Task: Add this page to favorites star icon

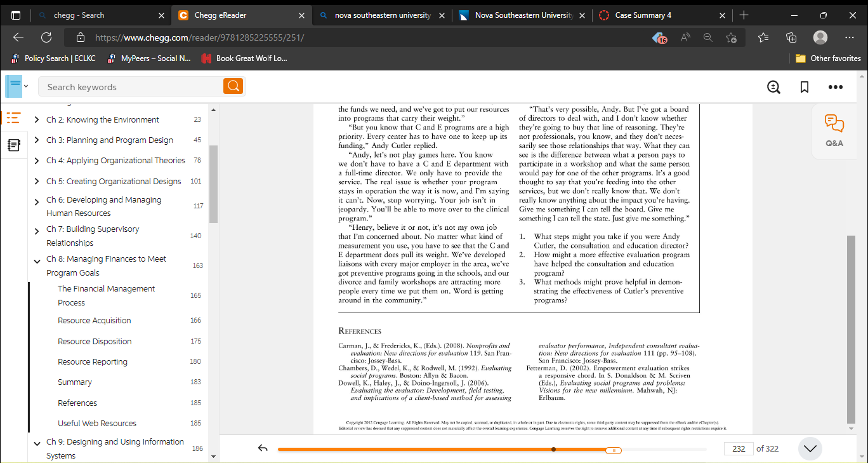Action: [x=731, y=37]
